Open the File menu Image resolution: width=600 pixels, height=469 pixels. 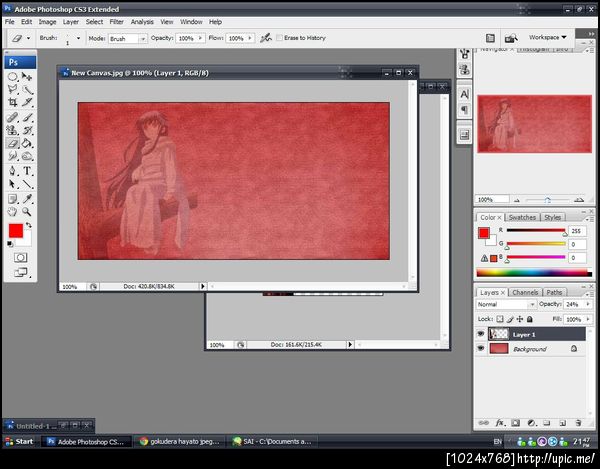[10, 22]
